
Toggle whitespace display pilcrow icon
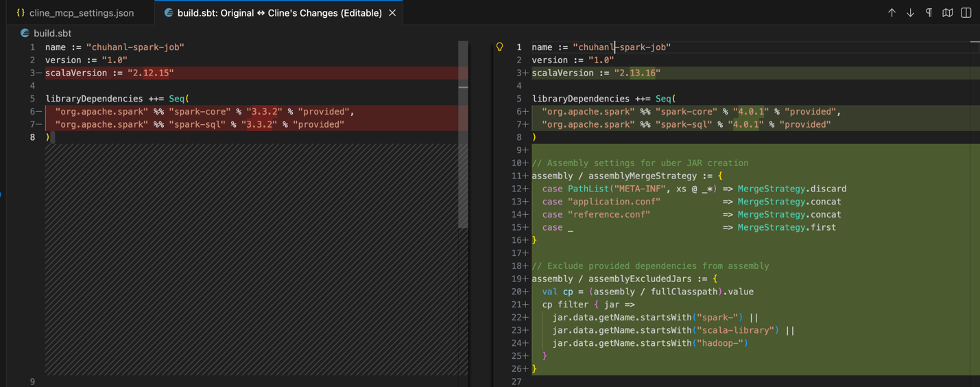tap(929, 12)
